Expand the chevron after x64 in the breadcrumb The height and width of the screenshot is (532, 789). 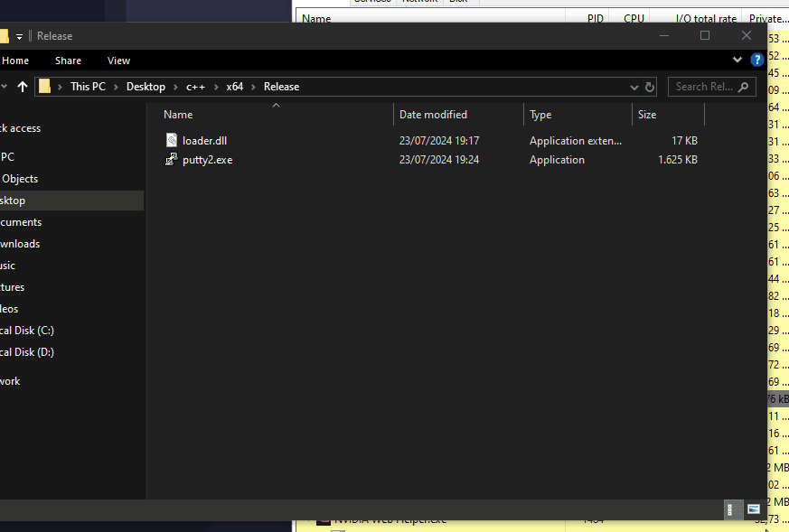(x=254, y=87)
